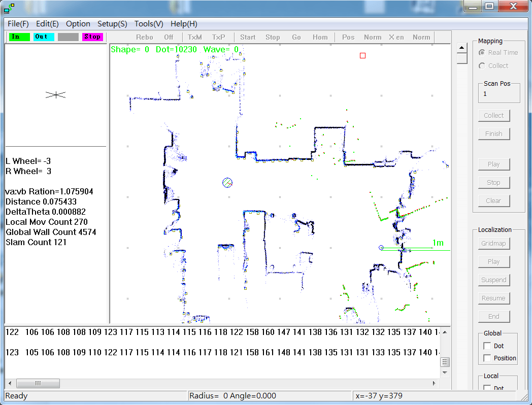Click the Localization Play button
Viewport: 532px width, 405px height.
click(x=493, y=261)
